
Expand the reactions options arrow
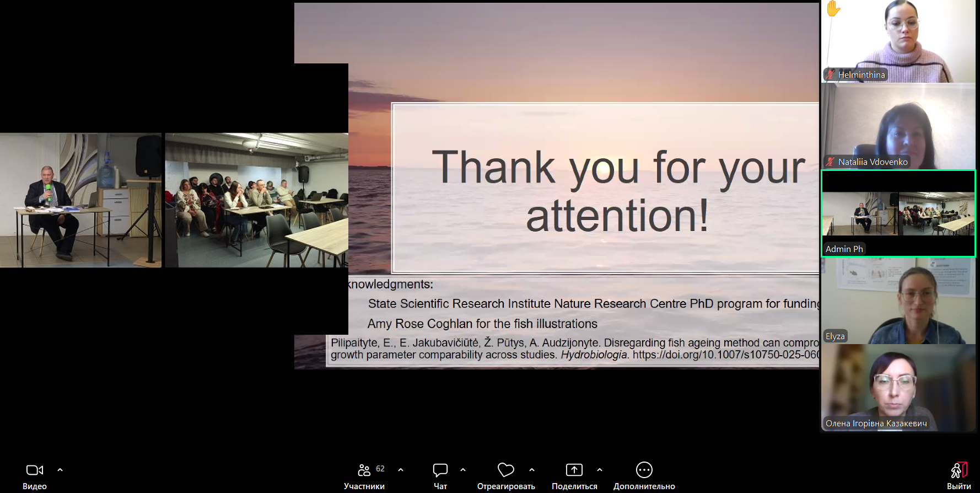coord(532,470)
